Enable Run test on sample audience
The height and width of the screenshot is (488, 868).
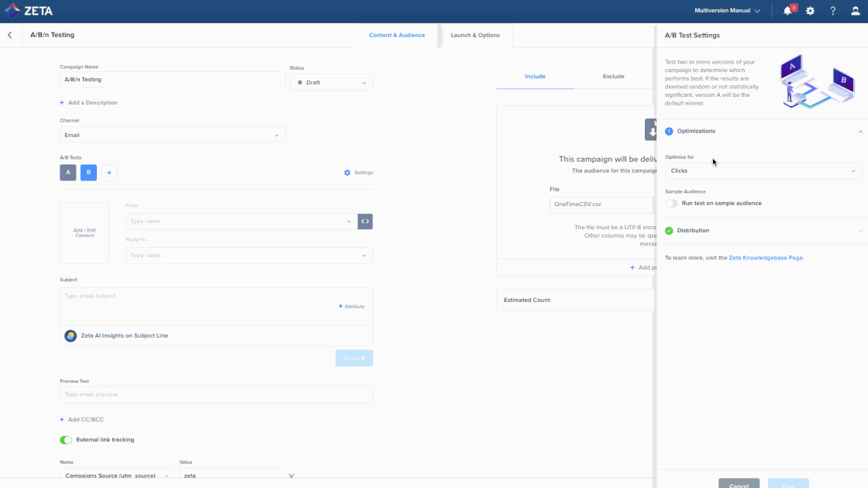[671, 203]
